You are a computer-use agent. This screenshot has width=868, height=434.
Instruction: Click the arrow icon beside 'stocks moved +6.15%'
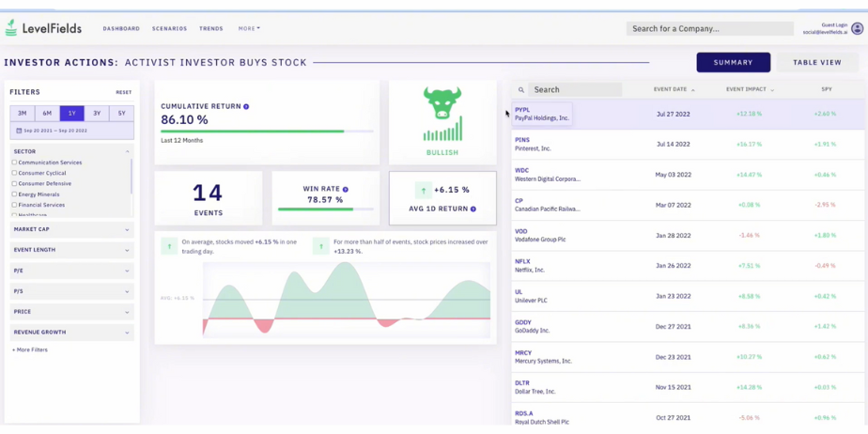coord(169,246)
